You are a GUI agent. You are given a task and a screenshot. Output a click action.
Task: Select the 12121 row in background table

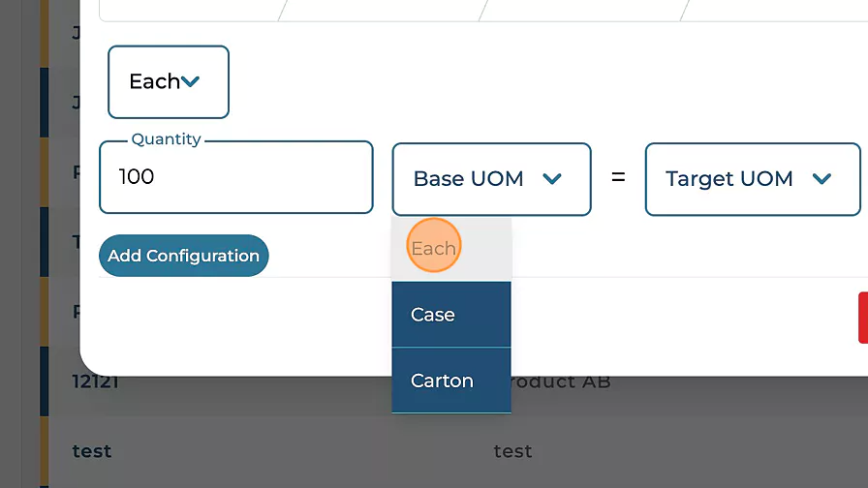click(x=95, y=381)
